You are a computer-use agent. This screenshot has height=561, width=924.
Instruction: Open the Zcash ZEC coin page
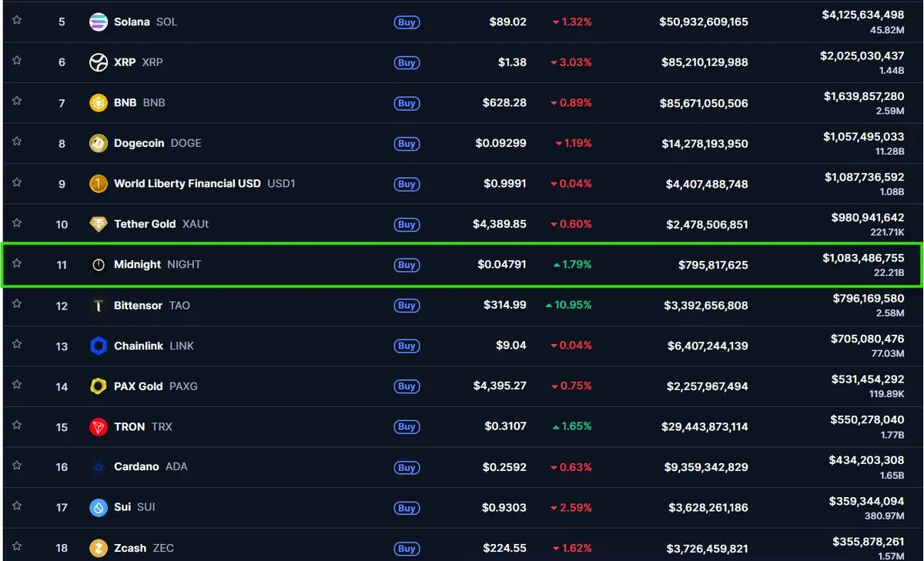(144, 548)
